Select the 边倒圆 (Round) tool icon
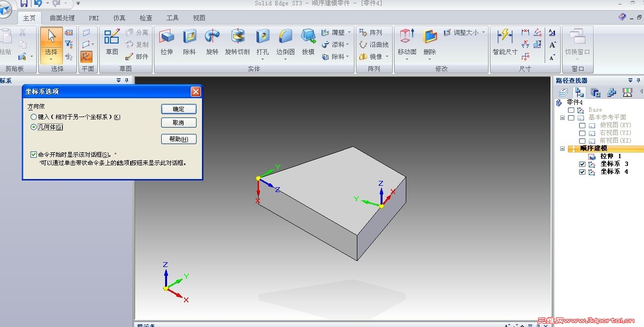Viewport: 644px width, 327px height. [286, 36]
